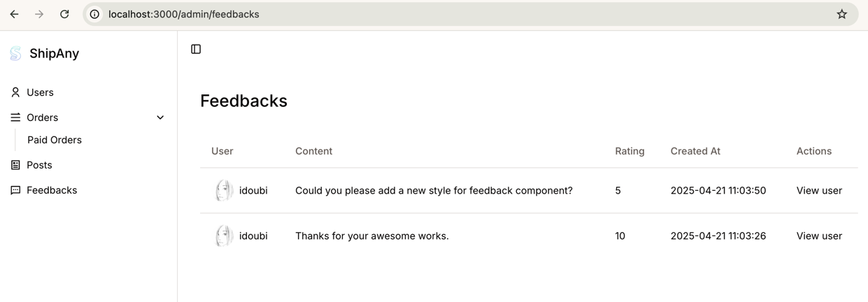The image size is (868, 302).
Task: Collapse the Orders menu chevron
Action: click(160, 117)
